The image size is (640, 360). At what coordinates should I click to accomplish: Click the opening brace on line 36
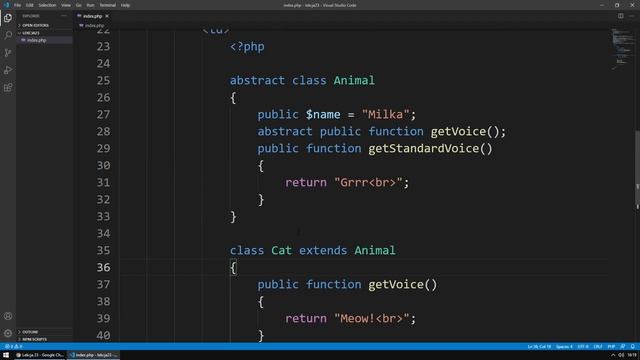pyautogui.click(x=233, y=268)
